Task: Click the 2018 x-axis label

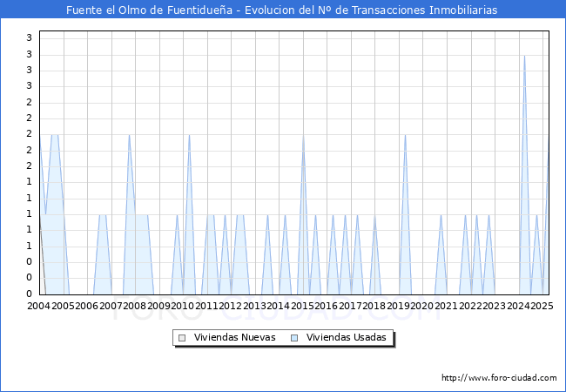Action: [374, 306]
